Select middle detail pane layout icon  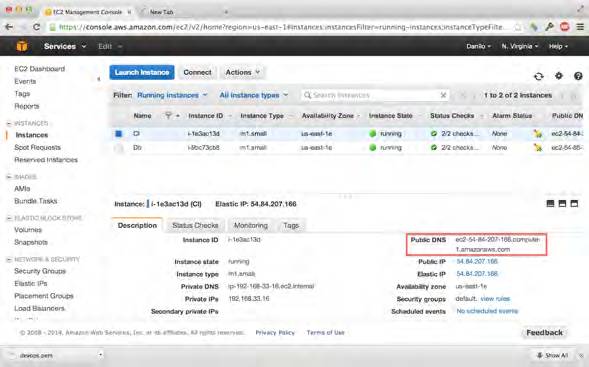(x=562, y=204)
